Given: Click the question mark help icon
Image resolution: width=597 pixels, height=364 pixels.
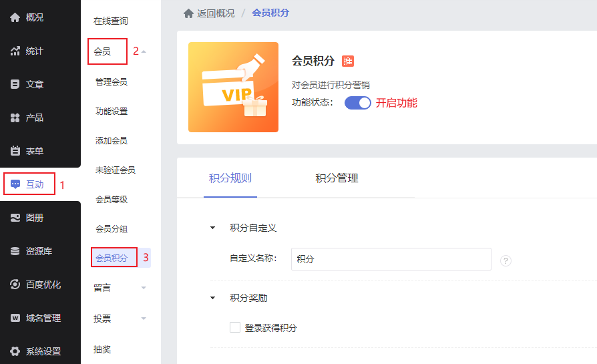Looking at the screenshot, I should [x=506, y=261].
